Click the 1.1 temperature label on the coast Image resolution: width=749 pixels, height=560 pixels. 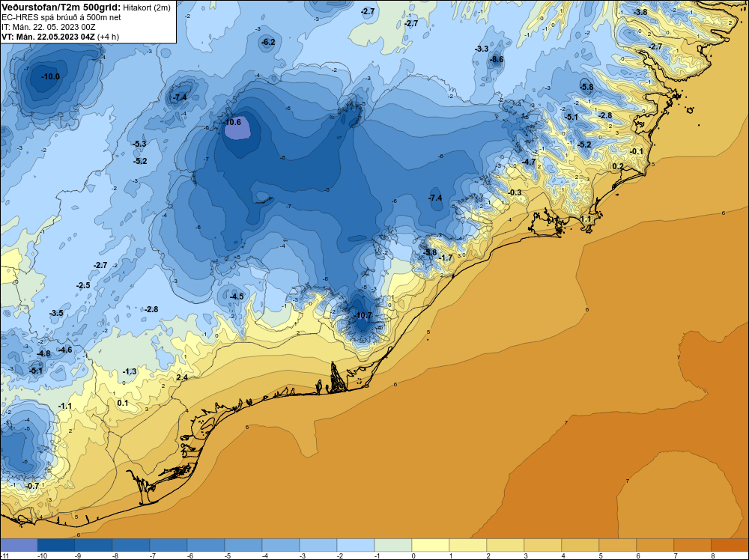586,219
